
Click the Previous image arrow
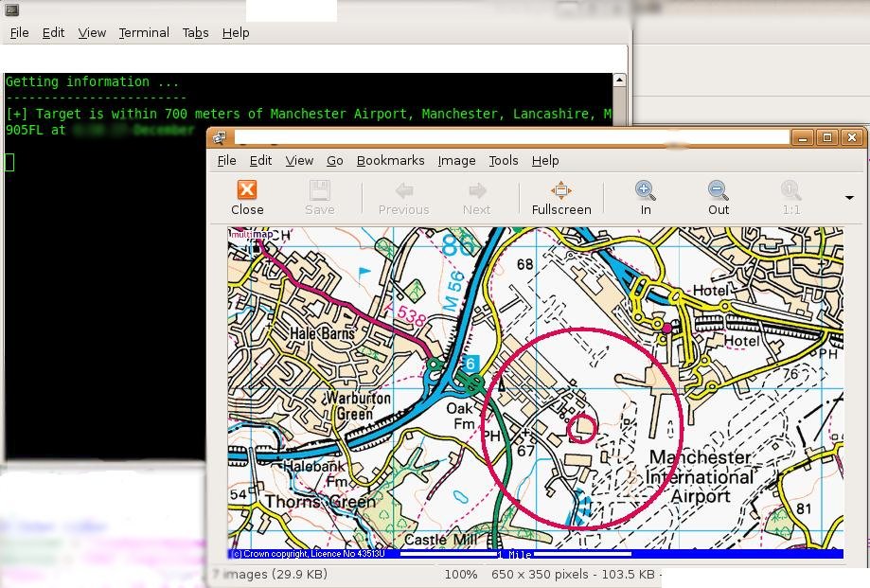pos(404,191)
